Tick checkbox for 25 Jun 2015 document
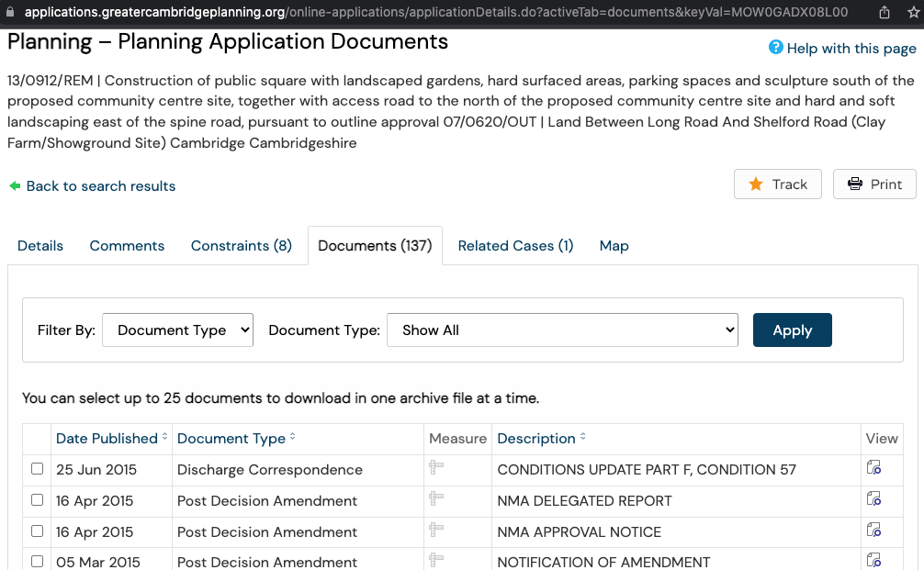The height and width of the screenshot is (570, 924). (x=37, y=469)
